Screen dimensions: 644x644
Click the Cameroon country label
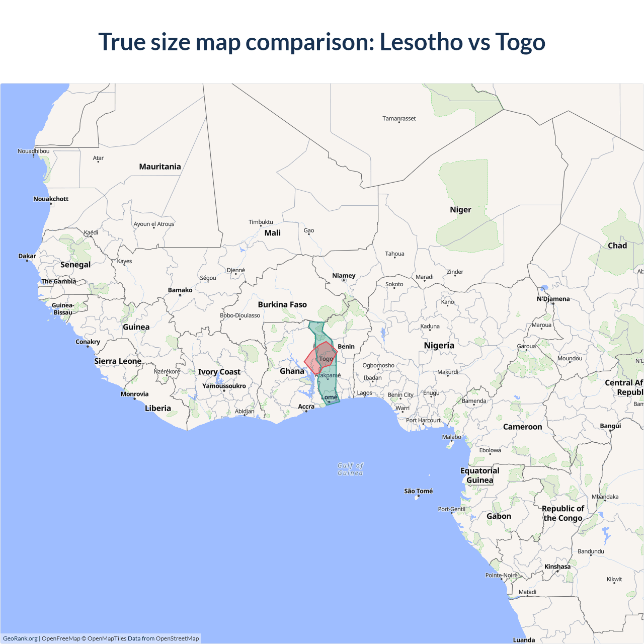click(x=522, y=427)
